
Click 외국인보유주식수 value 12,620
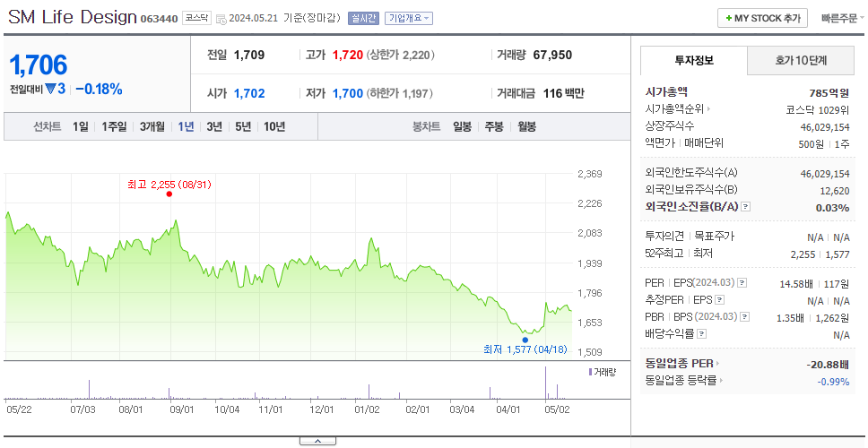pyautogui.click(x=835, y=192)
